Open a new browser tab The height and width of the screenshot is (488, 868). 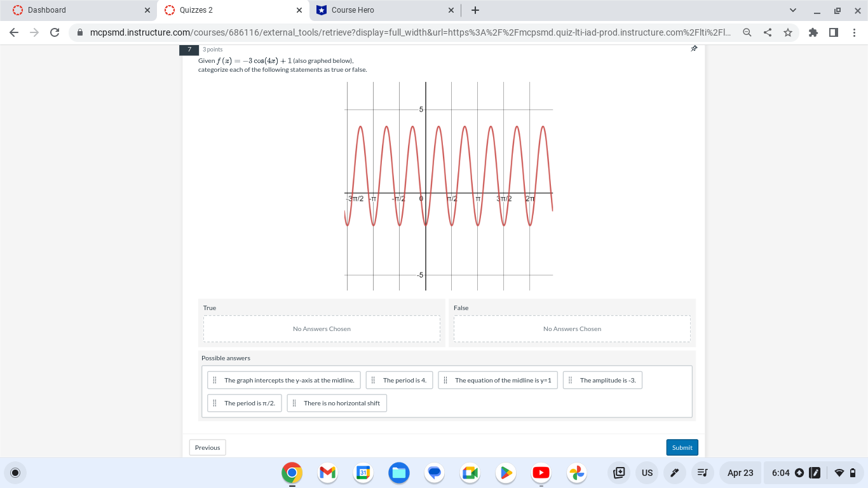[x=475, y=10]
